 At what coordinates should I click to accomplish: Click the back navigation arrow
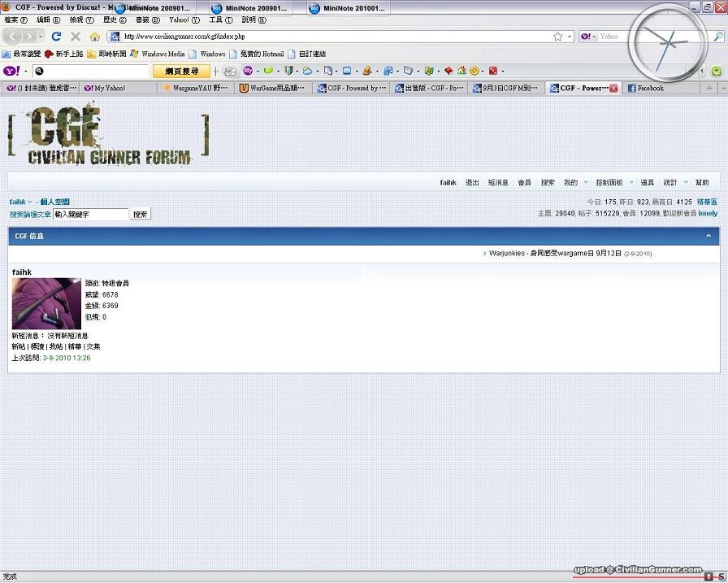[12, 37]
